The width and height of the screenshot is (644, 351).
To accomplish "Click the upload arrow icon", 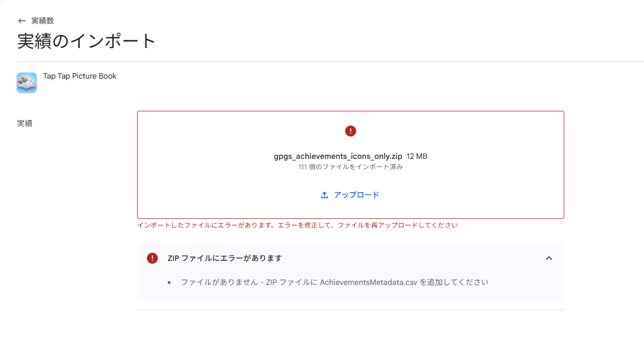I will (324, 195).
